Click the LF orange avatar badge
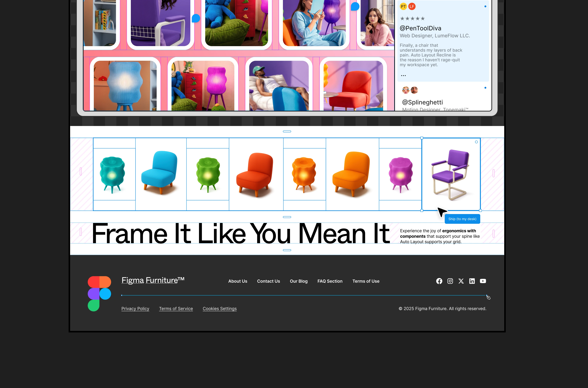588x388 pixels. point(412,7)
